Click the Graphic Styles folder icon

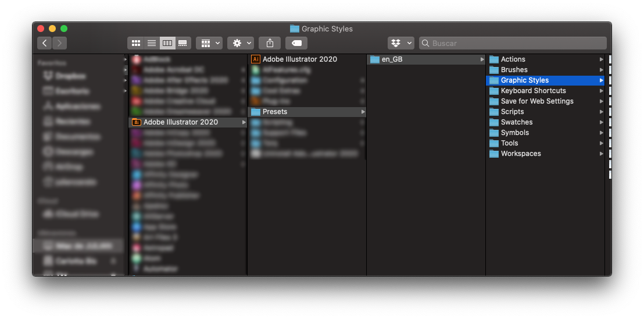[493, 80]
